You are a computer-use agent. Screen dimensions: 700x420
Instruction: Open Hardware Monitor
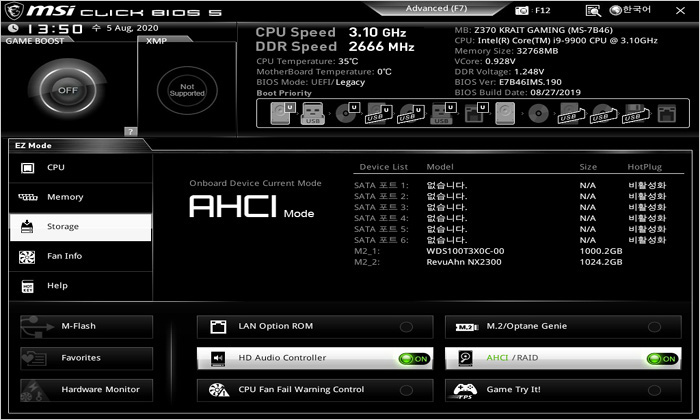pos(86,390)
